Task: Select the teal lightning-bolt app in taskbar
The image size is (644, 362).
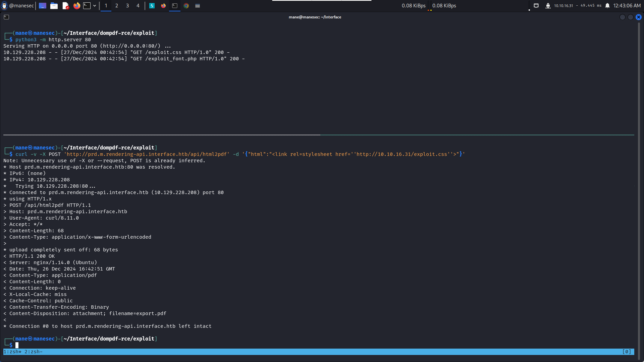Action: tap(152, 6)
